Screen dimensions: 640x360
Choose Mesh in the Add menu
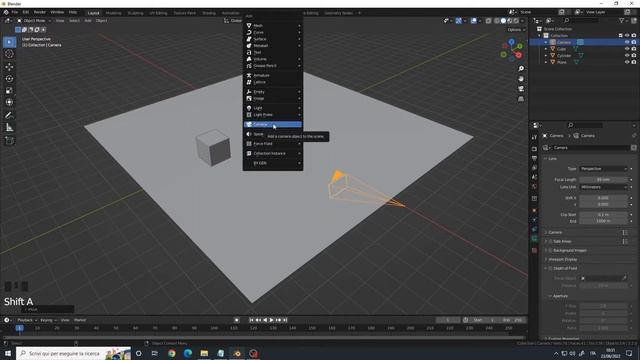tap(273, 25)
